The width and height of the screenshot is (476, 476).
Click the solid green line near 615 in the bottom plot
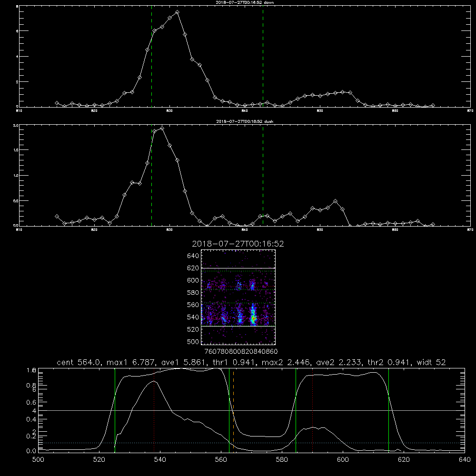(388, 410)
